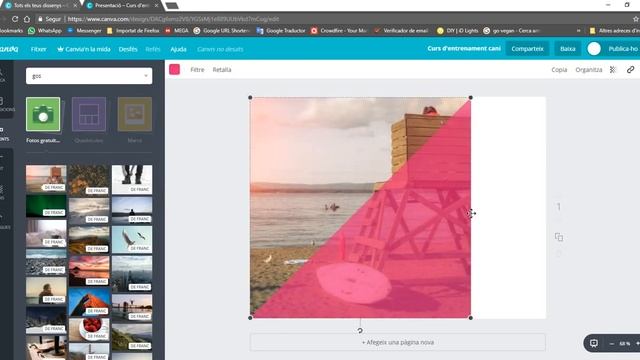Bookmark this page with the star icon

(x=636, y=19)
